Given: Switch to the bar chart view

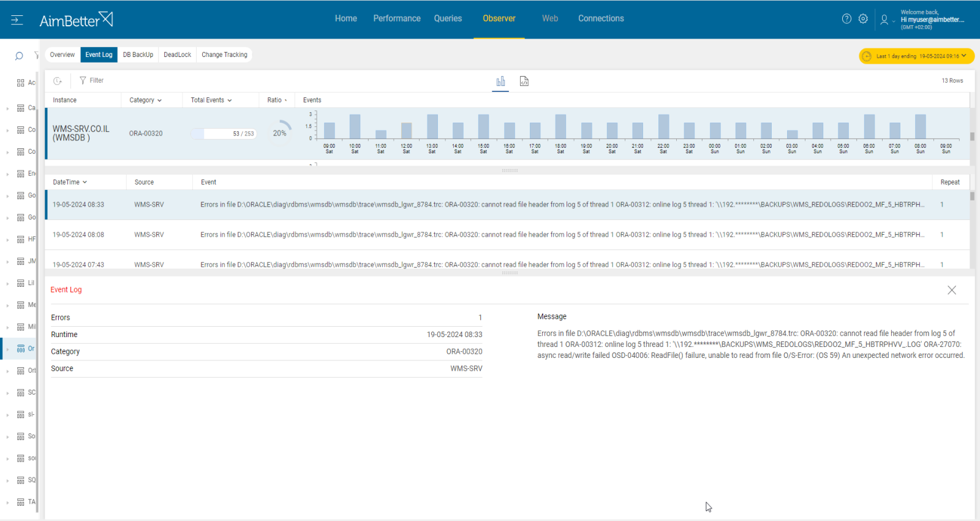Looking at the screenshot, I should [x=500, y=82].
